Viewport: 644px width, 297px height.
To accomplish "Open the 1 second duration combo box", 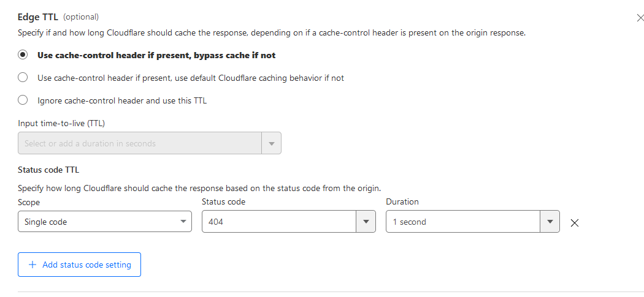I will [x=463, y=222].
